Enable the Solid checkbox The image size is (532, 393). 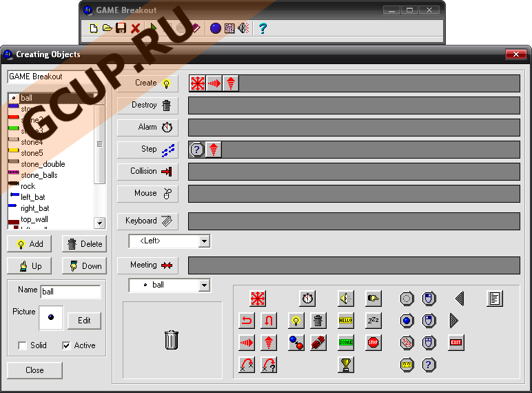point(22,345)
